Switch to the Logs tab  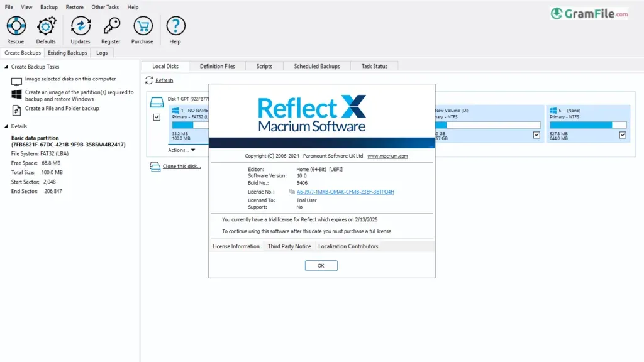pos(102,53)
